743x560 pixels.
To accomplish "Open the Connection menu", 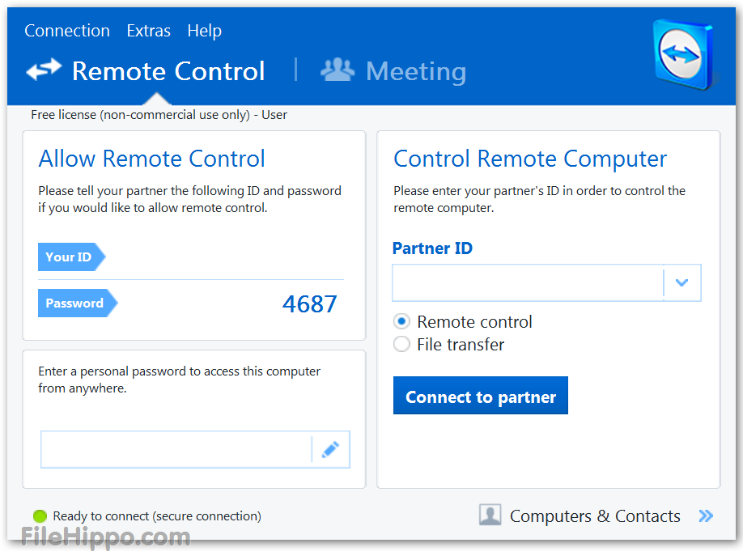I will tap(67, 31).
